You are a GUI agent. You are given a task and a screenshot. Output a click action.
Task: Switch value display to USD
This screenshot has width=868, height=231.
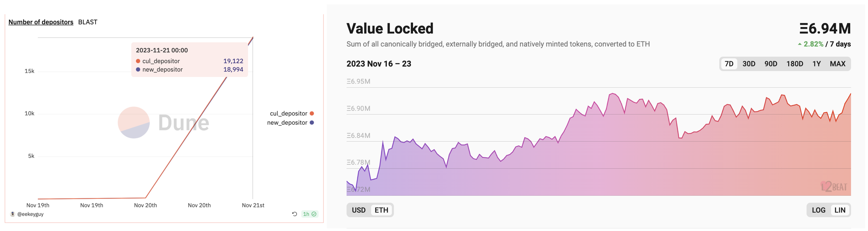(358, 210)
